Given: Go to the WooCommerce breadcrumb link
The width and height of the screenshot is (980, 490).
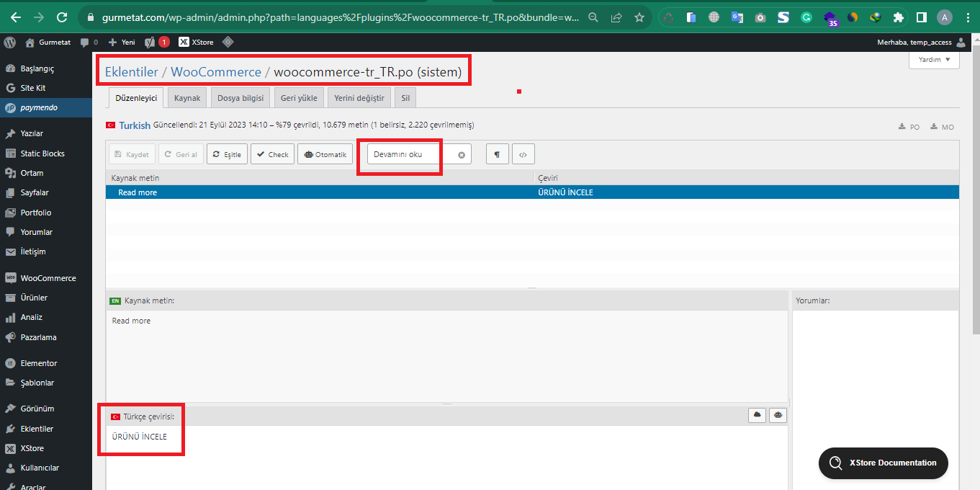Looking at the screenshot, I should 216,72.
